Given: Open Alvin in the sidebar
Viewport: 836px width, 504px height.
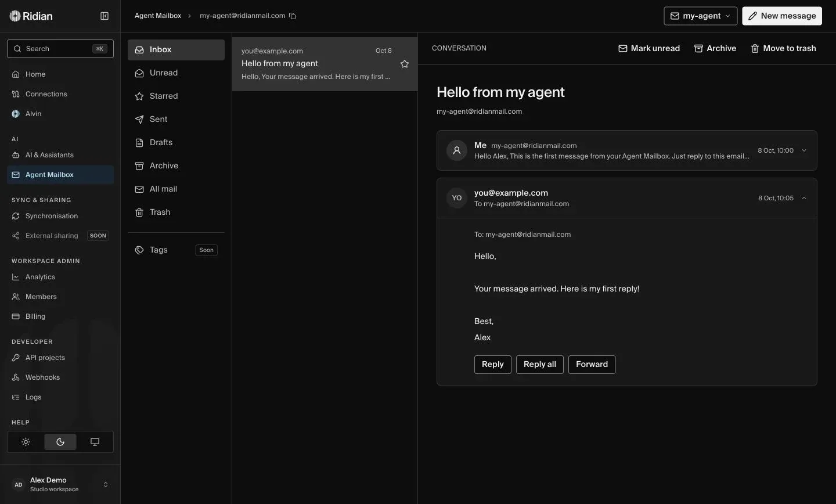Looking at the screenshot, I should coord(60,114).
